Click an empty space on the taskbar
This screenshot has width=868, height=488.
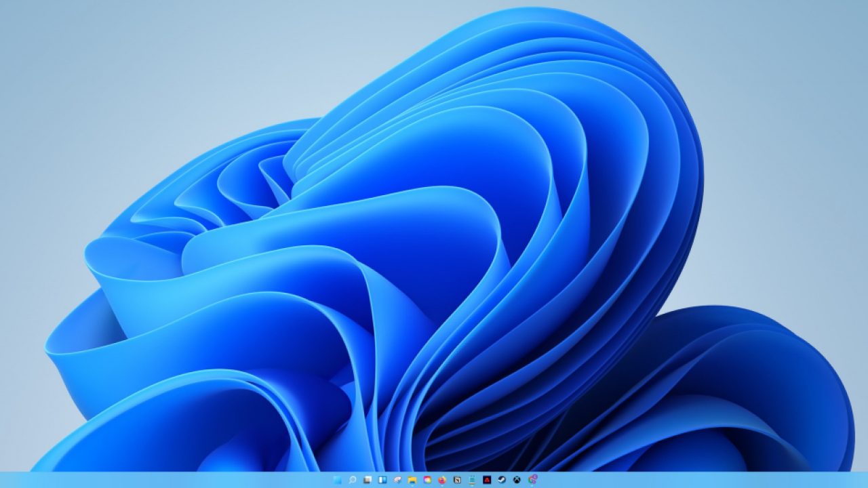pos(678,479)
